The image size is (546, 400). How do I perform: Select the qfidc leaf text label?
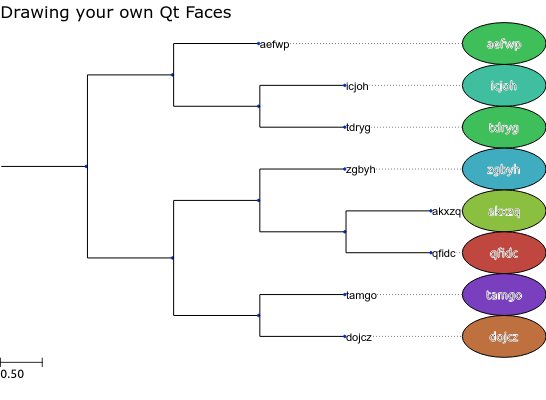click(x=444, y=253)
